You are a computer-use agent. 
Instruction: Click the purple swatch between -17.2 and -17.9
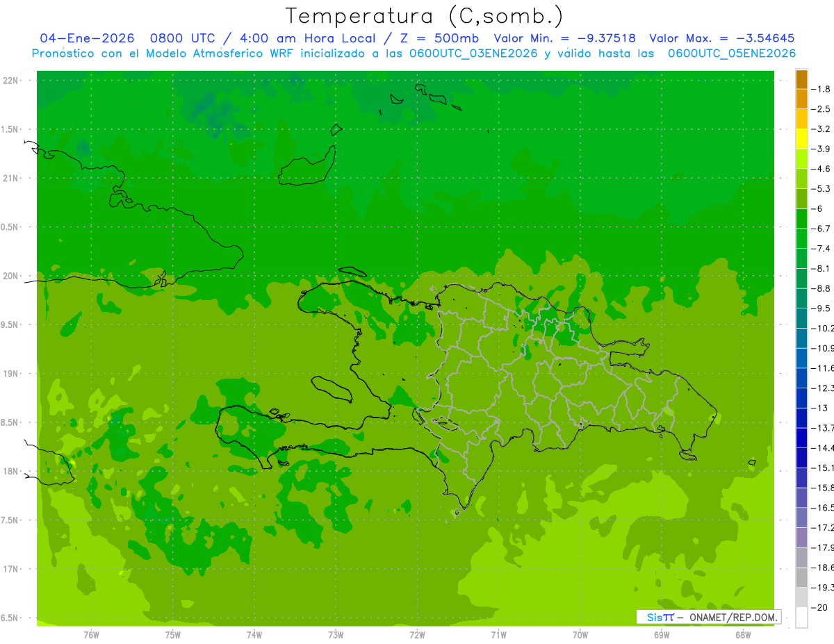(x=801, y=538)
